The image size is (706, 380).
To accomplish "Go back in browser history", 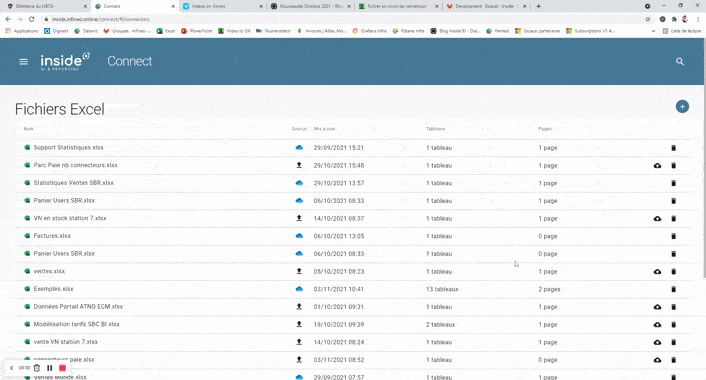I will click(8, 19).
